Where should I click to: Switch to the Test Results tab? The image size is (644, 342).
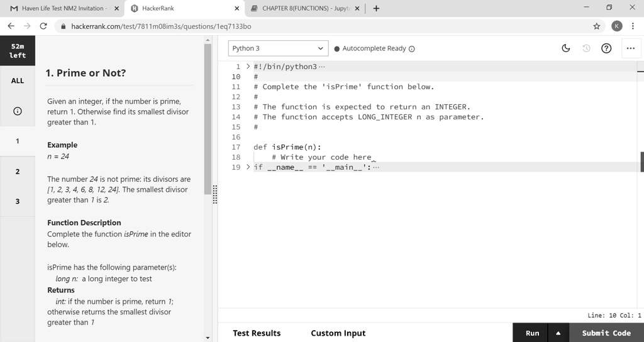[257, 333]
